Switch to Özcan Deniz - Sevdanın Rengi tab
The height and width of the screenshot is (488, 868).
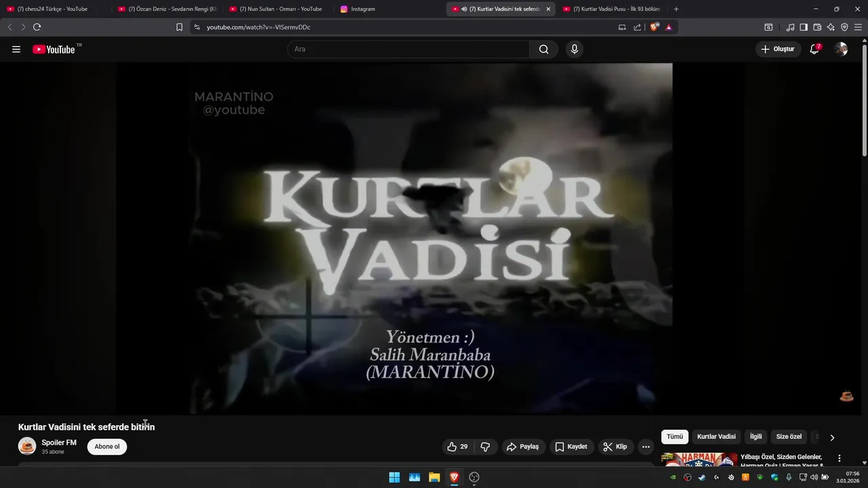pos(167,9)
